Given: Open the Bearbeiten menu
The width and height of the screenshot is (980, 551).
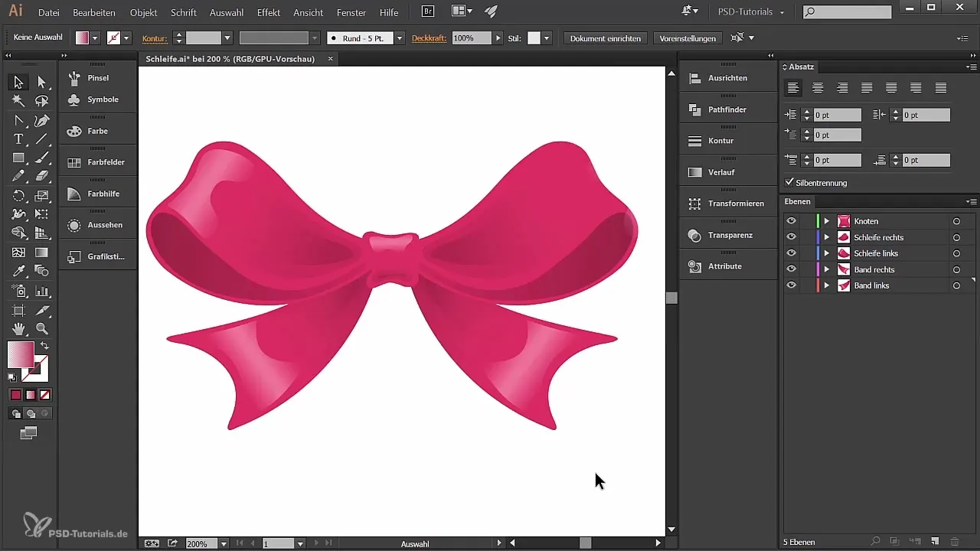Looking at the screenshot, I should click(94, 12).
